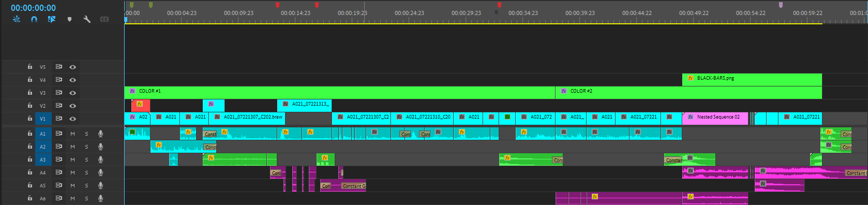Click the linked selection icon
Screen dimensions: 868x205
[x=52, y=19]
